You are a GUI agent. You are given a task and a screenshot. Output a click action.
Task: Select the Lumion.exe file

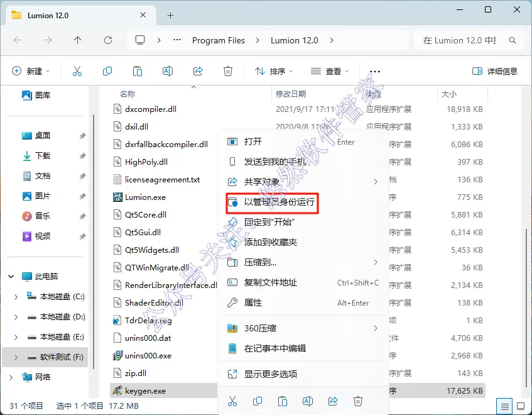145,197
